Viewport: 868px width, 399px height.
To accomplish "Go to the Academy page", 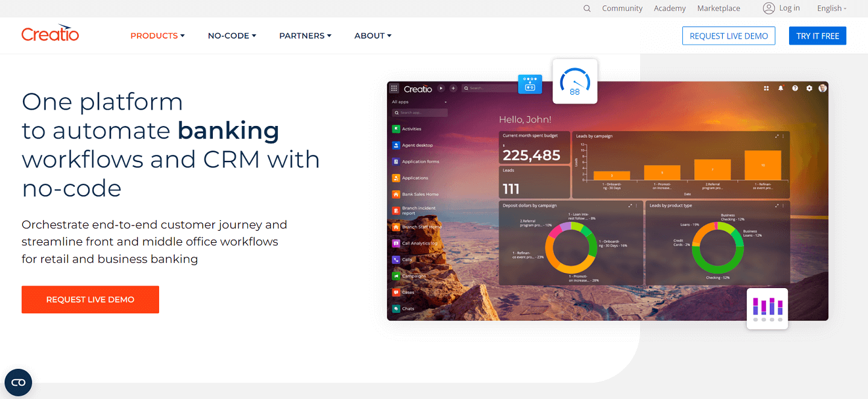I will [670, 8].
